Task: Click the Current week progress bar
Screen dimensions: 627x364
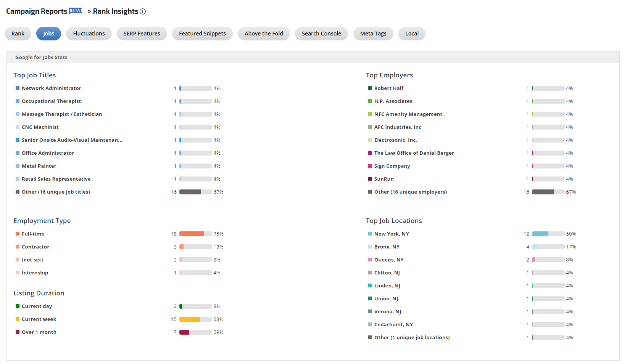Action: (x=195, y=319)
